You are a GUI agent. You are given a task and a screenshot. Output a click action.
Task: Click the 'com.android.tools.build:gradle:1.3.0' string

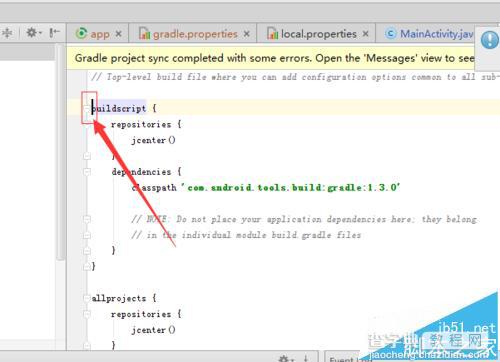click(290, 188)
